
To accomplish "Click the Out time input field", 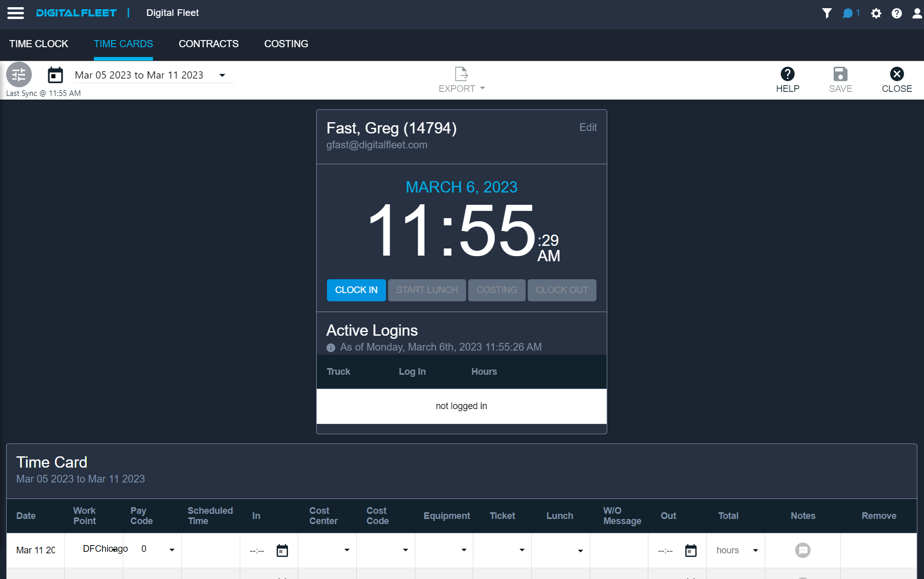I will tap(665, 550).
